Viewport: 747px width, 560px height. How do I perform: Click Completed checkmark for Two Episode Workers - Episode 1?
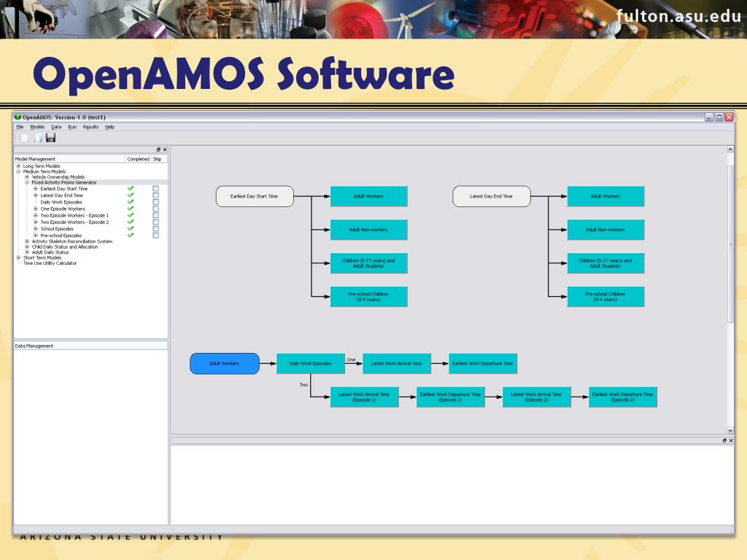[x=131, y=215]
